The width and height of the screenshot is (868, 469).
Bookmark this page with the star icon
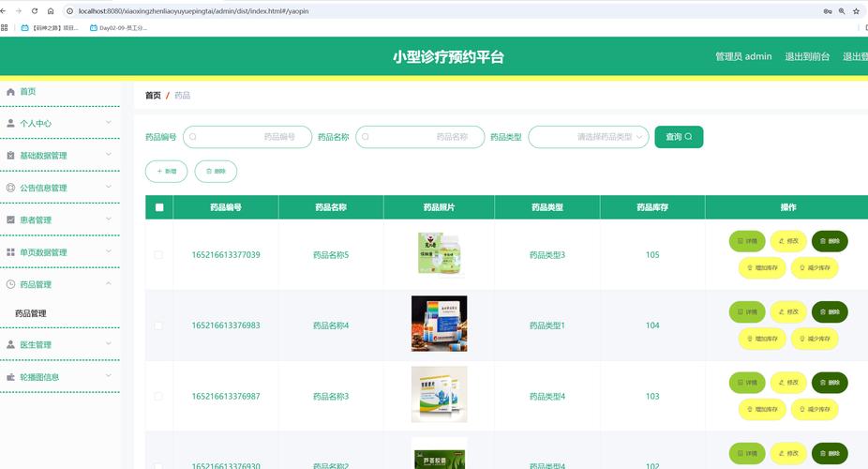pyautogui.click(x=856, y=11)
